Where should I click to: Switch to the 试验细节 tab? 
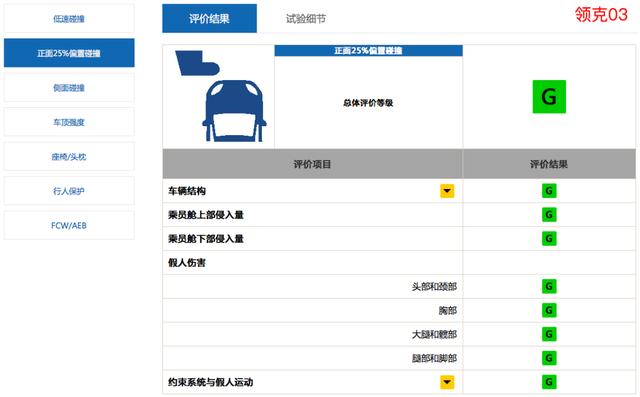pyautogui.click(x=306, y=19)
